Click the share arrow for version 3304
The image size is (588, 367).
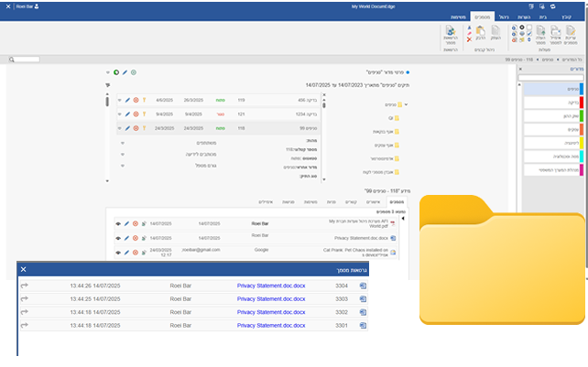coord(25,286)
